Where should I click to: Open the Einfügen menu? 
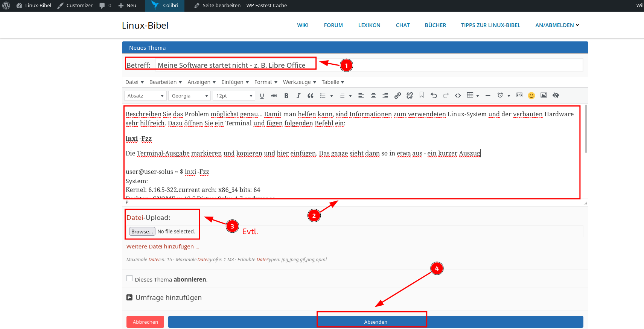tap(235, 82)
